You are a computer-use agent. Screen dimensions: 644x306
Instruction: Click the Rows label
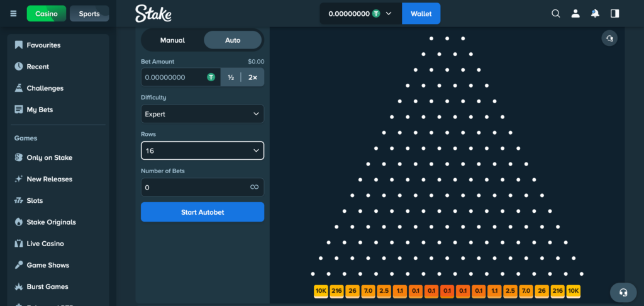tap(148, 134)
